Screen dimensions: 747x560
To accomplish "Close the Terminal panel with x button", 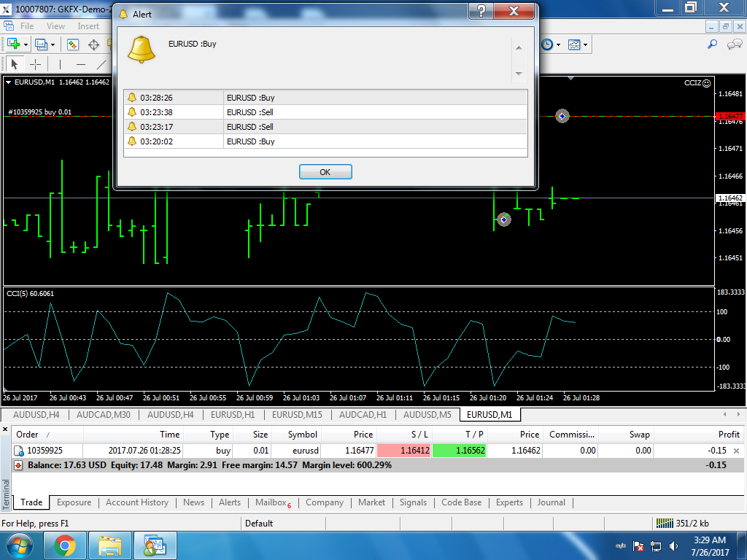I will coord(5,429).
